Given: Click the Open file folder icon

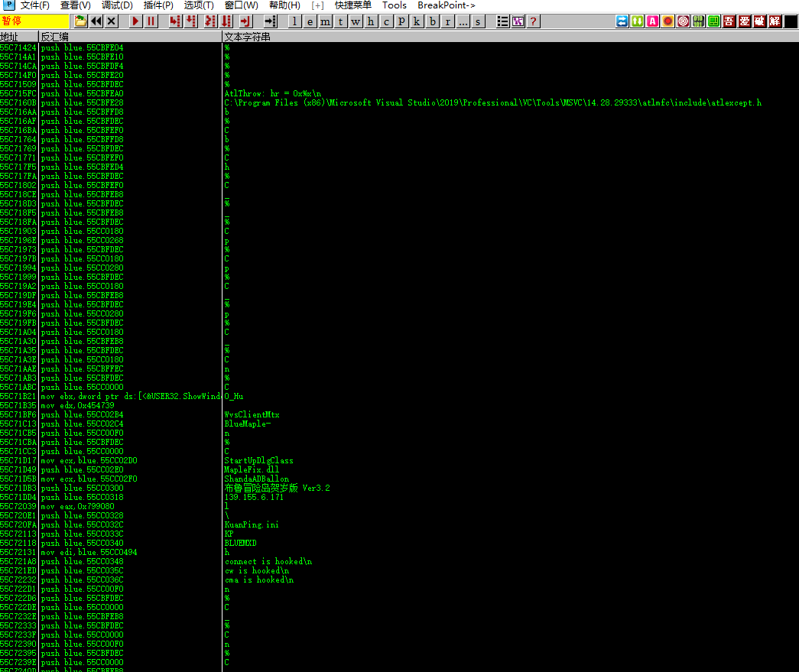Looking at the screenshot, I should coord(80,21).
